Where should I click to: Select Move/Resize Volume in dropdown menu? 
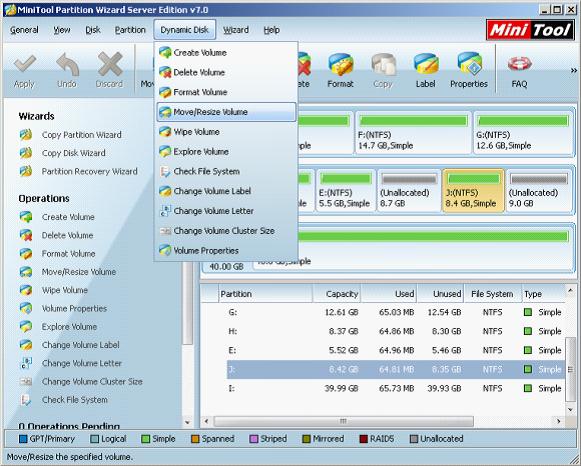pyautogui.click(x=226, y=112)
